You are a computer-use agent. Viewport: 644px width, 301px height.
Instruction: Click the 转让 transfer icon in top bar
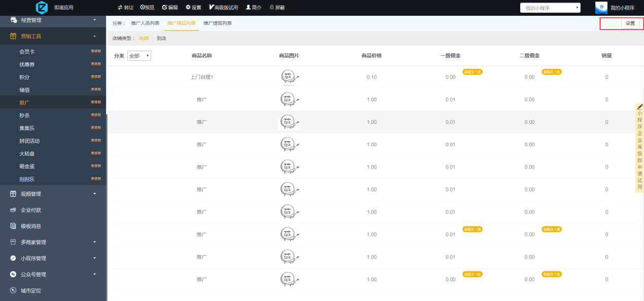coord(120,8)
